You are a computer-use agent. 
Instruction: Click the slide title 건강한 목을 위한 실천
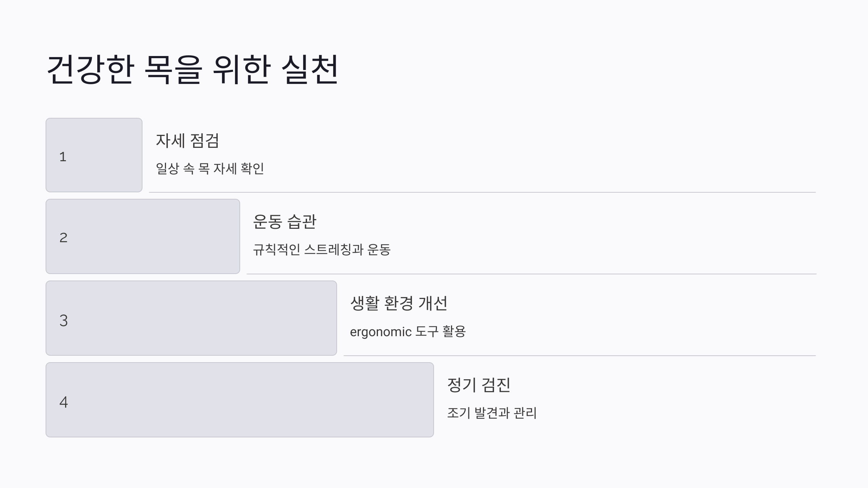[193, 69]
